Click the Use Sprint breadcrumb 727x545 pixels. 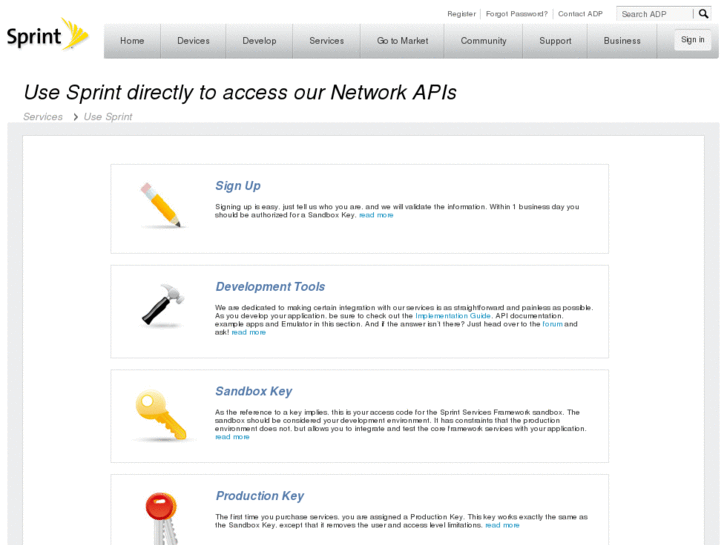click(108, 117)
